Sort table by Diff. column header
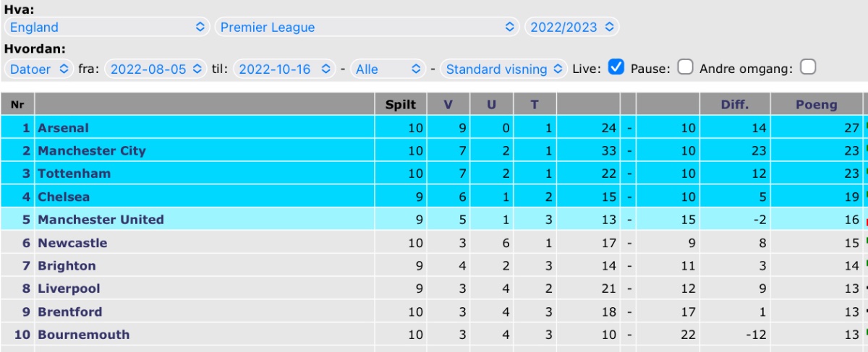868x352 pixels. pos(735,104)
